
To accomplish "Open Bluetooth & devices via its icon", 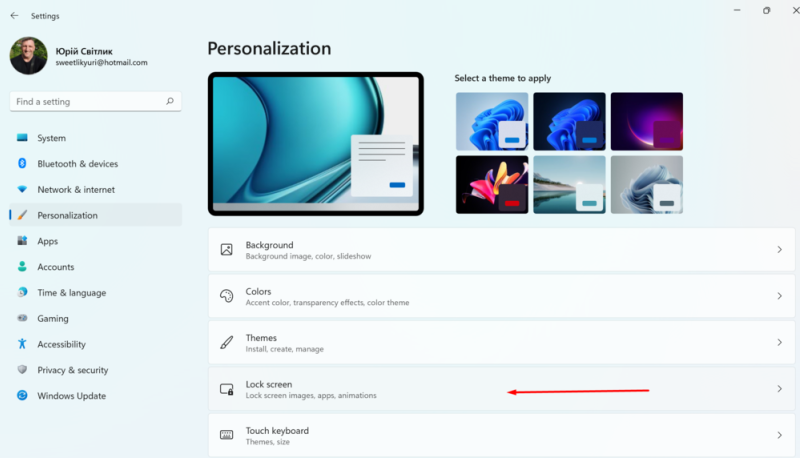I will (22, 163).
